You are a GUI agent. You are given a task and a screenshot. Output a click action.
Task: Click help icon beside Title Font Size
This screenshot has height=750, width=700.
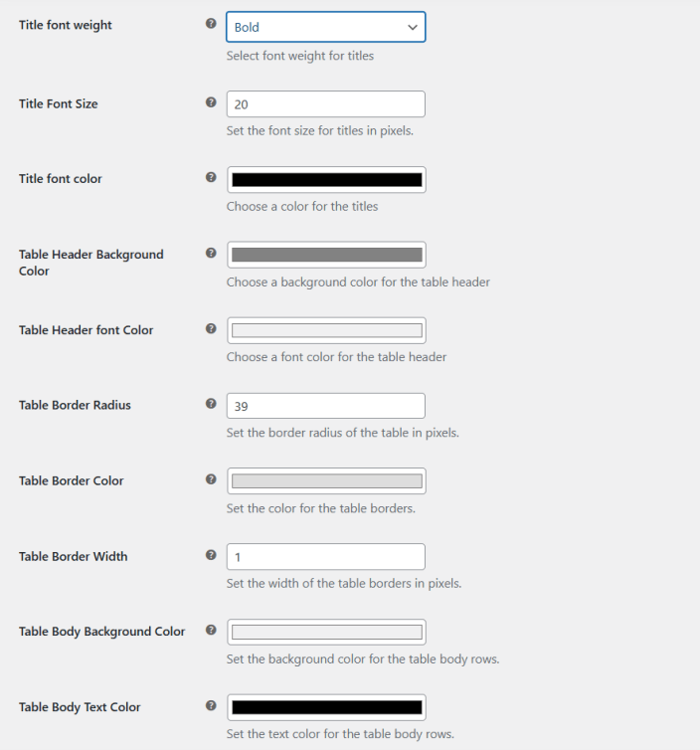pos(211,101)
